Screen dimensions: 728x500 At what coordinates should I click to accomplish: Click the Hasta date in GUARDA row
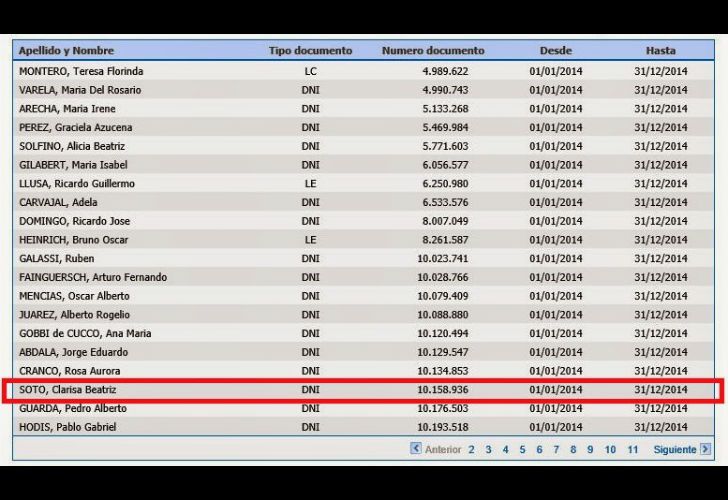click(660, 409)
